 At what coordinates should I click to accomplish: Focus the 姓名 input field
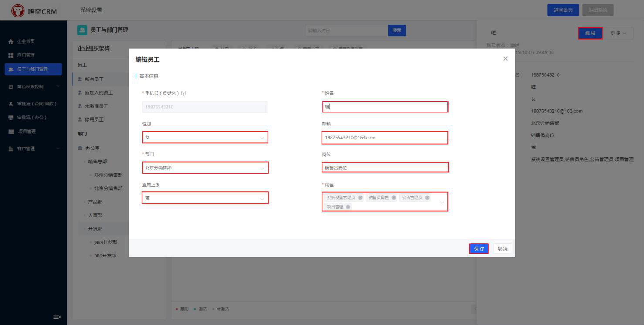pos(385,107)
